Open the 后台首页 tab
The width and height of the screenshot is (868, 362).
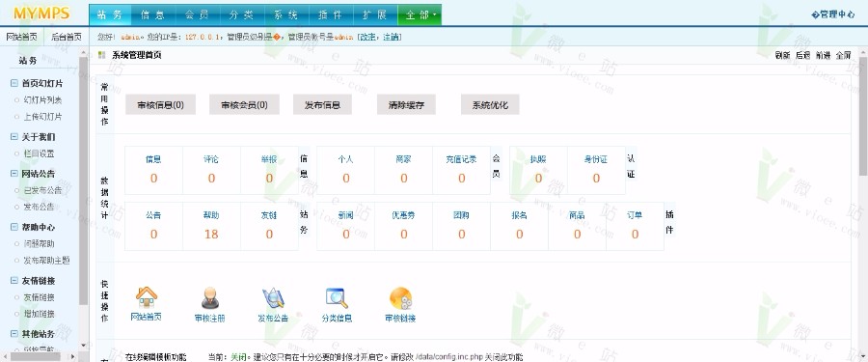click(67, 37)
